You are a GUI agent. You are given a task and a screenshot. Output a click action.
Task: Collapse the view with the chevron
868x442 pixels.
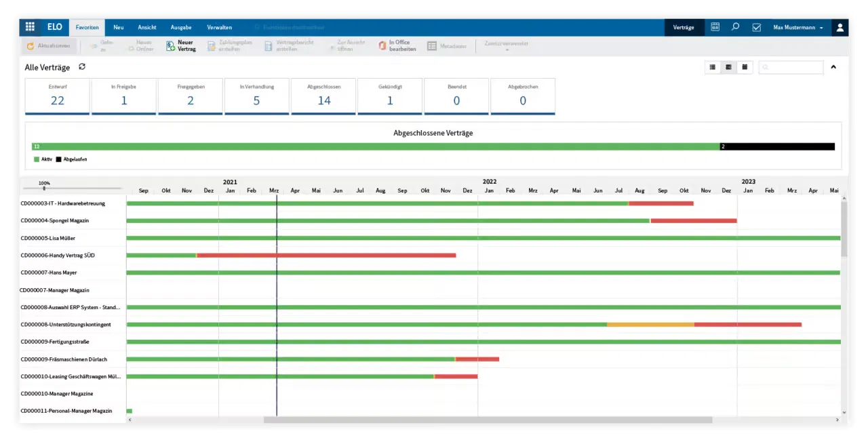[833, 67]
